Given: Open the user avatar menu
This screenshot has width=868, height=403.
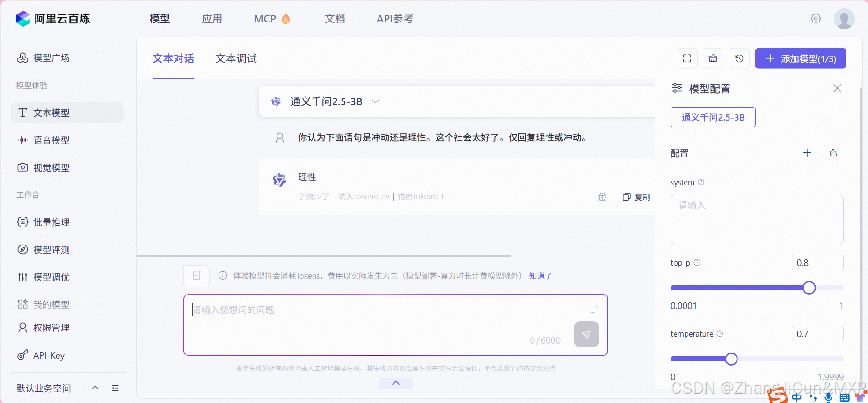Looking at the screenshot, I should pos(844,19).
